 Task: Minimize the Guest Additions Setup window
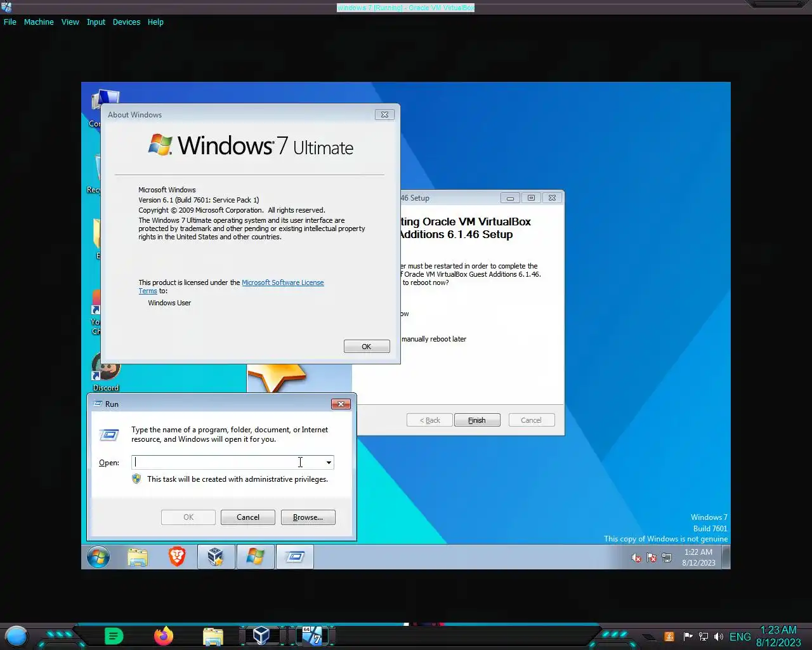point(510,198)
